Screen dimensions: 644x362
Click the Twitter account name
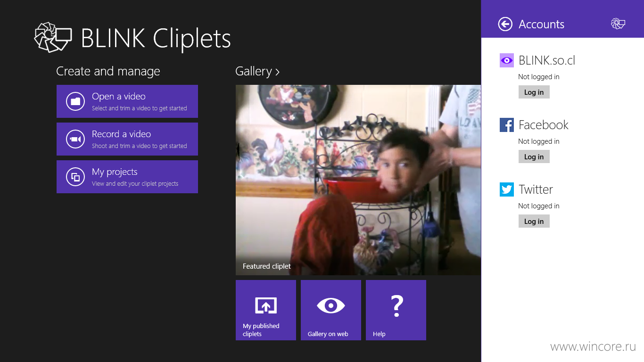tap(536, 189)
